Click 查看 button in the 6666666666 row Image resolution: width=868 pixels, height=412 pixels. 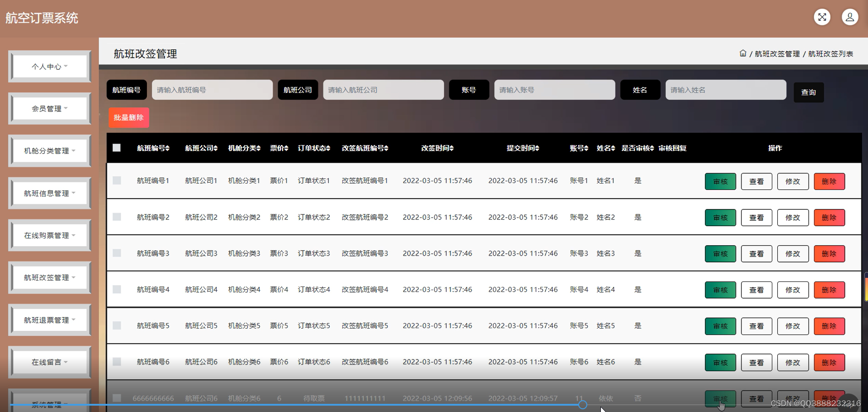pos(756,399)
